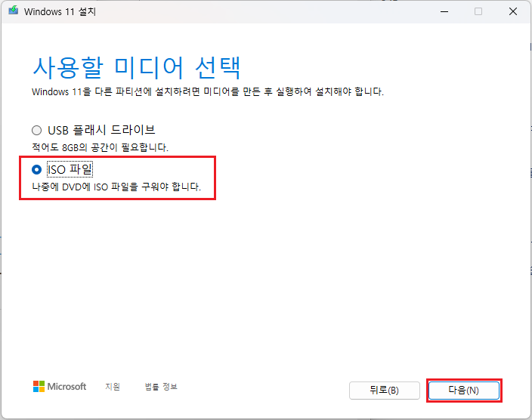Image resolution: width=532 pixels, height=420 pixels.
Task: Click the 다음(N) button
Action: (x=464, y=391)
